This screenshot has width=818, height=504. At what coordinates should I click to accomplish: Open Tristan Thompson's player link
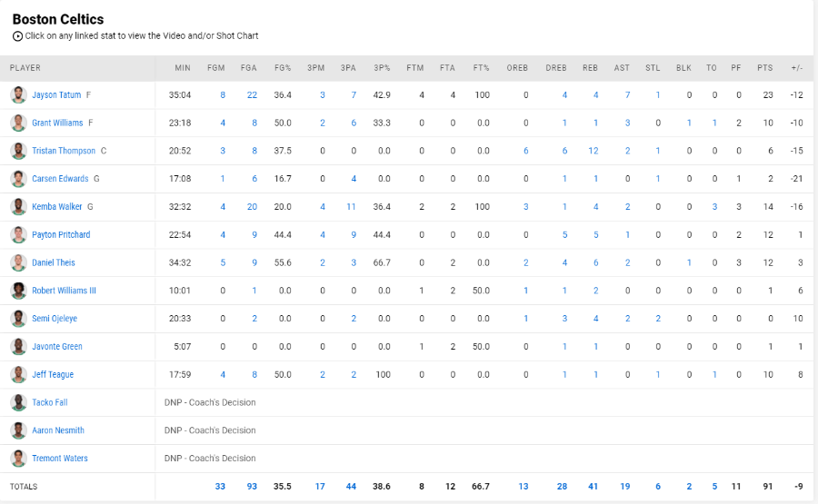pyautogui.click(x=64, y=151)
